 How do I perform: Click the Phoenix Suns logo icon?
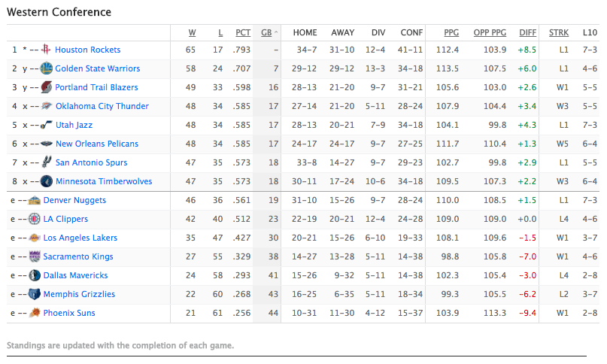(x=35, y=313)
